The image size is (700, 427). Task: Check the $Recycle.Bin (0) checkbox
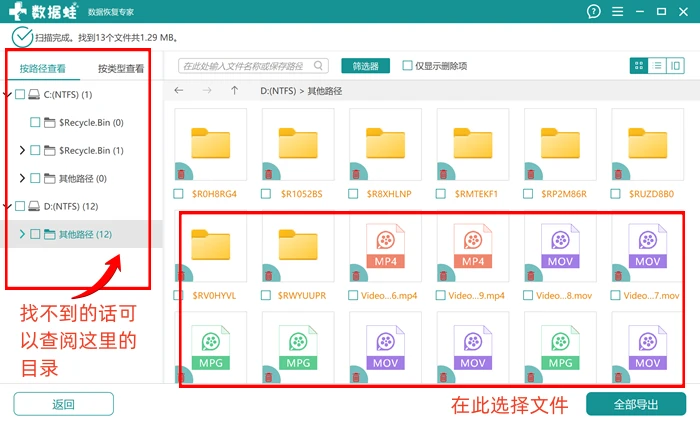pyautogui.click(x=35, y=122)
